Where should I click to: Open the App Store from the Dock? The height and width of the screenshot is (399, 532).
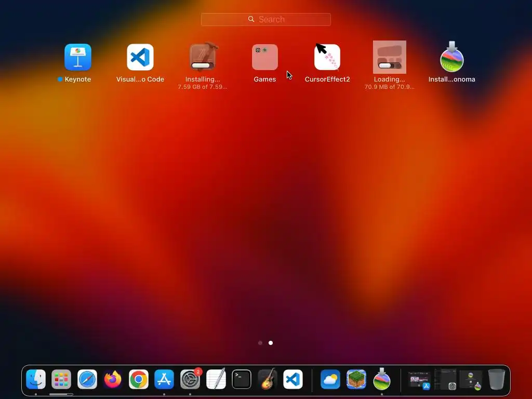[164, 379]
